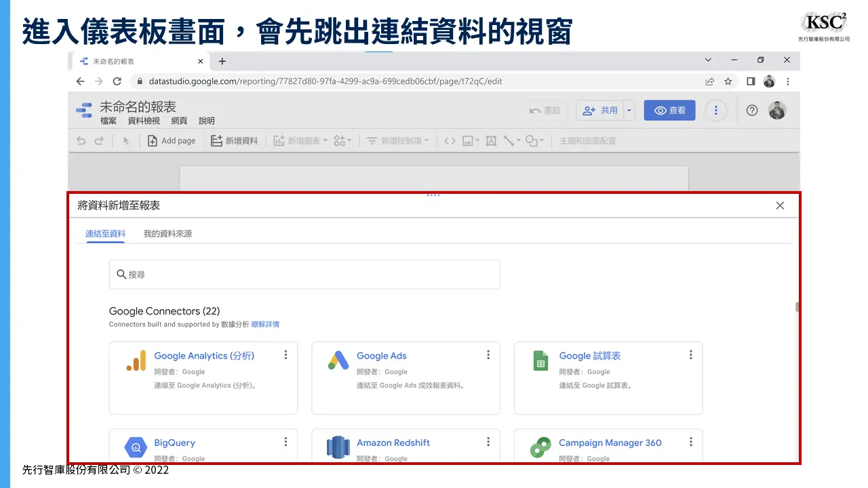Click 新增資料 in the toolbar
The width and height of the screenshot is (868, 488).
tap(234, 141)
